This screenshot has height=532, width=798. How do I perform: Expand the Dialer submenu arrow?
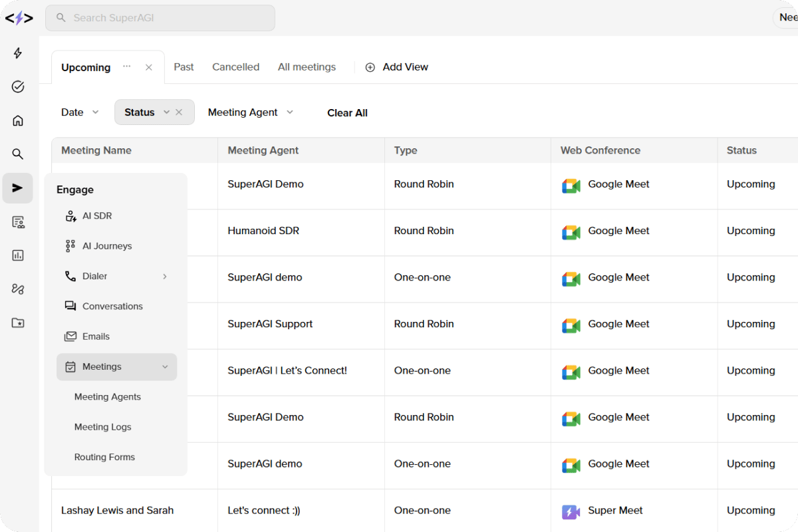click(165, 276)
